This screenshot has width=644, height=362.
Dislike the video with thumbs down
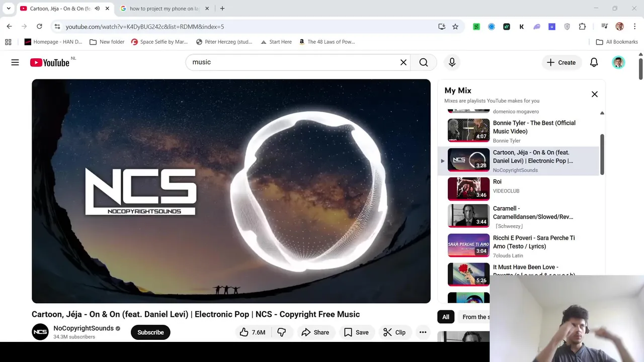pos(282,332)
